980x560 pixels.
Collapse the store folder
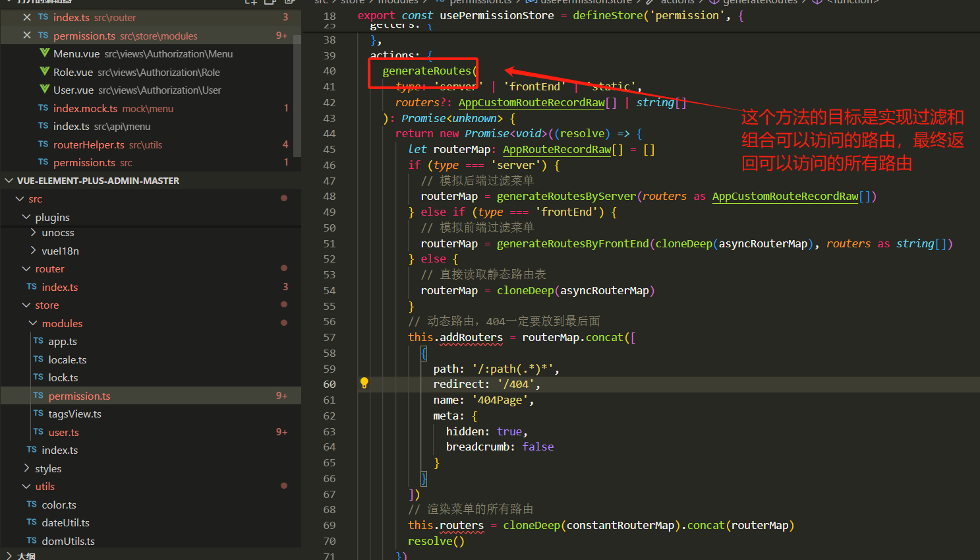pyautogui.click(x=26, y=305)
